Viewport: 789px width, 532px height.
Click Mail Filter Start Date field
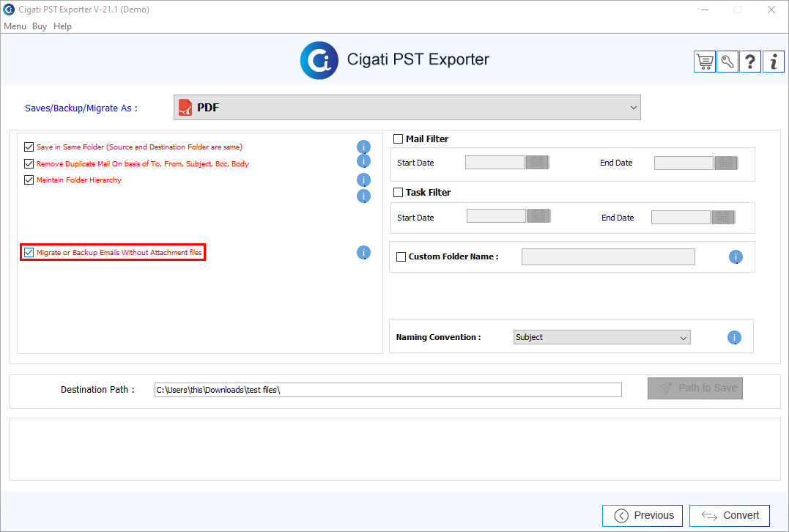494,163
